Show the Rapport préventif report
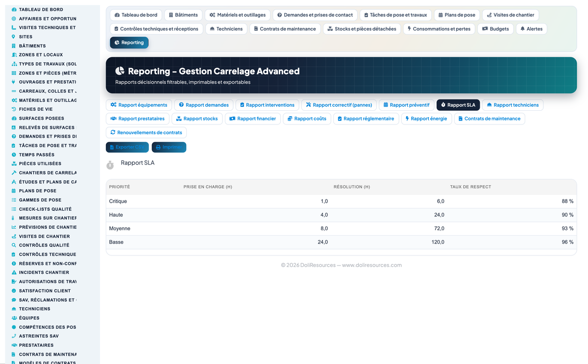 point(407,105)
